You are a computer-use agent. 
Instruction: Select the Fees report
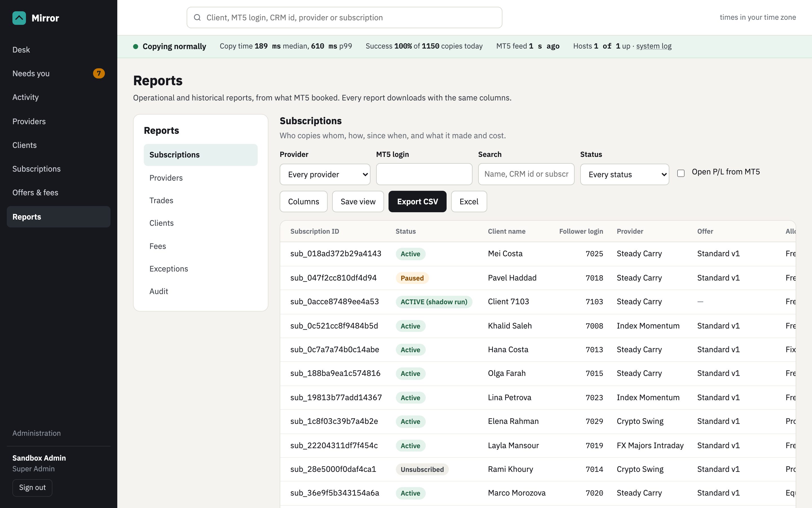coord(200,246)
